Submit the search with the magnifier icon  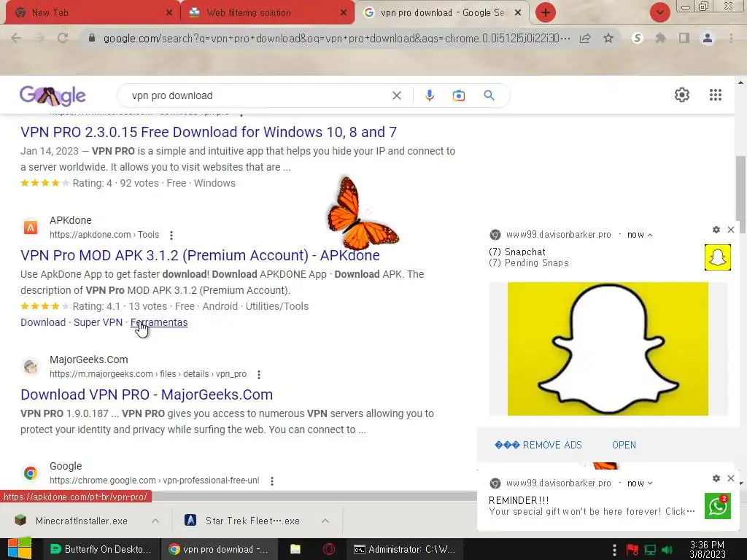pyautogui.click(x=489, y=96)
